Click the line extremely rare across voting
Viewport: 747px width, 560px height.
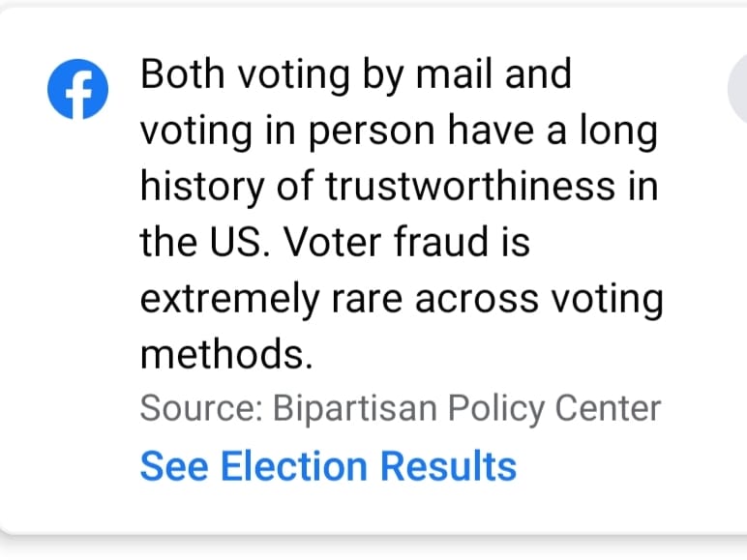402,299
